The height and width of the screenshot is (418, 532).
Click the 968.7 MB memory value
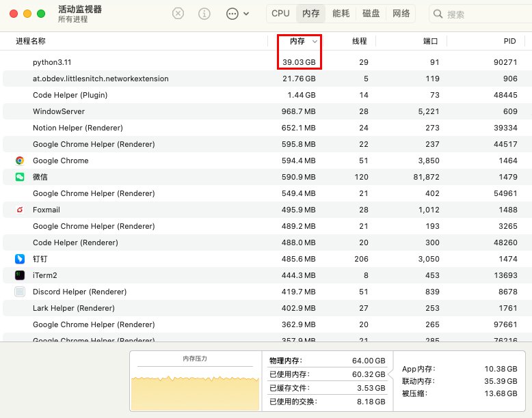(x=298, y=111)
